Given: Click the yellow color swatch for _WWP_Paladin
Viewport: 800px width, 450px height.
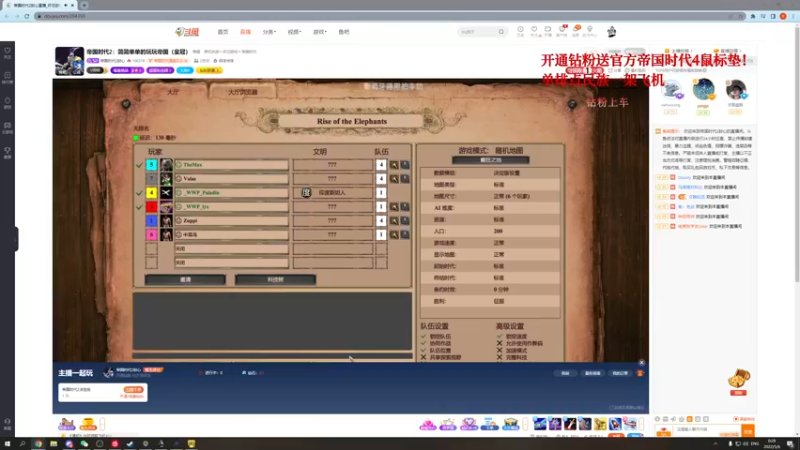Looking at the screenshot, I should (152, 193).
